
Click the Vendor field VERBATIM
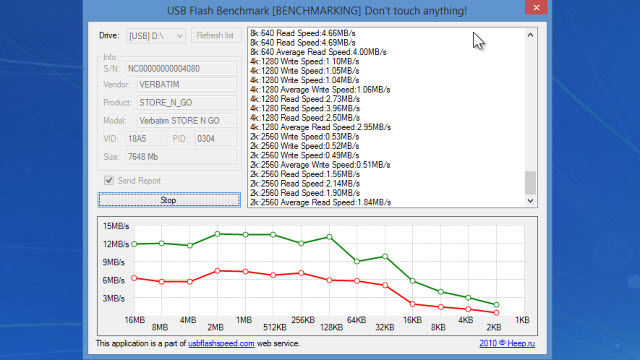[187, 84]
